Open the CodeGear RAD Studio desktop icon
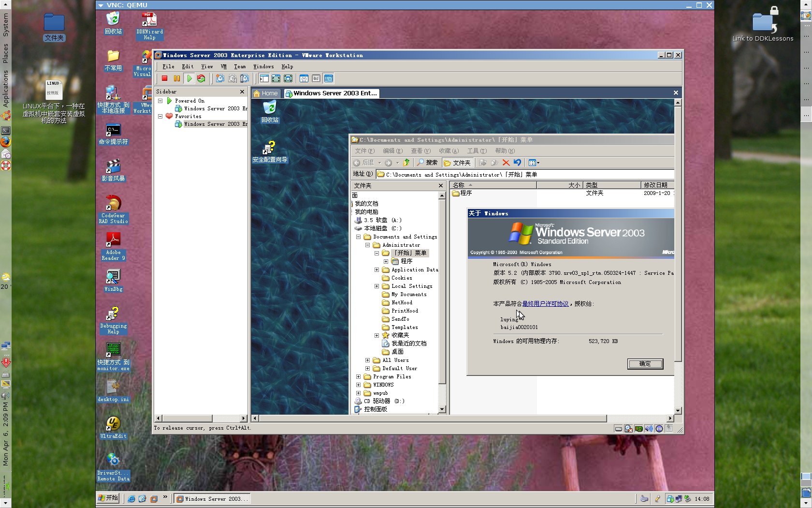 pos(113,209)
